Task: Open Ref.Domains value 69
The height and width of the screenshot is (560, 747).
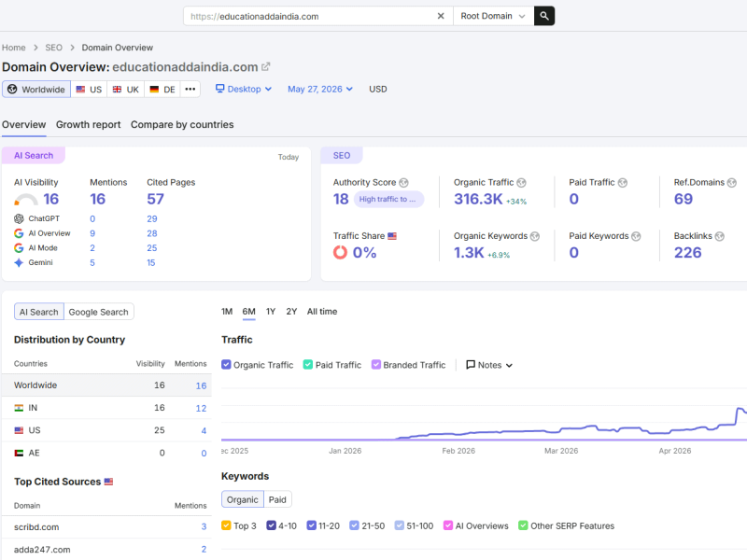Action: [684, 199]
